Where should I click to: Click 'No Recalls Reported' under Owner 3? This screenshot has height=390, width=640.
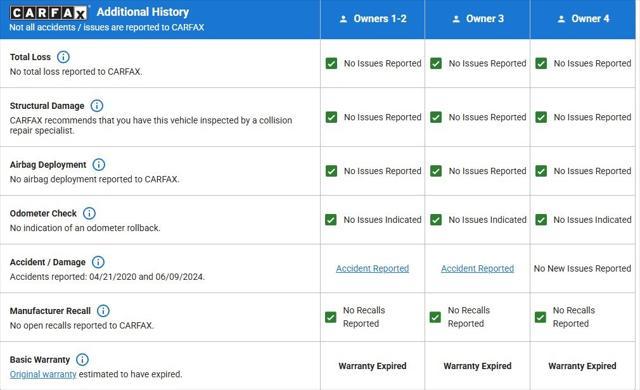pos(469,317)
